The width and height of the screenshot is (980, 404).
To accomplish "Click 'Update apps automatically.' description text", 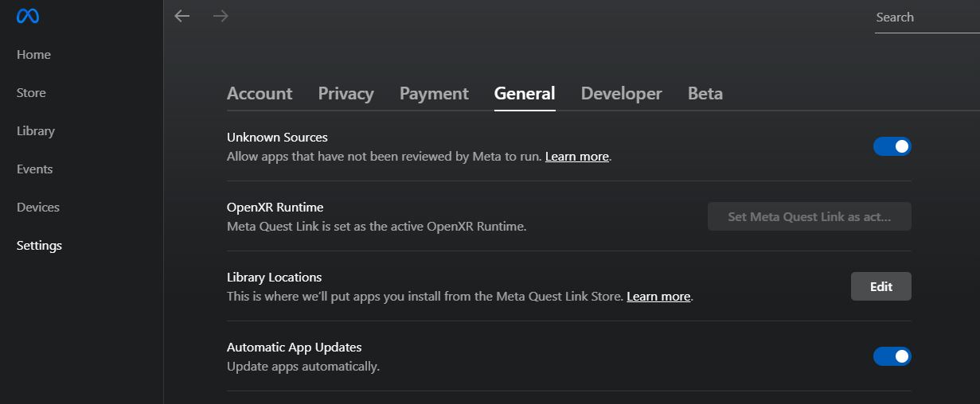I will tap(303, 367).
